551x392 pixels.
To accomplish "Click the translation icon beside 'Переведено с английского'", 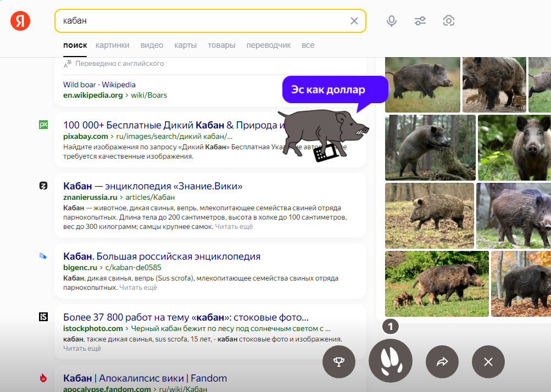I will pyautogui.click(x=68, y=64).
